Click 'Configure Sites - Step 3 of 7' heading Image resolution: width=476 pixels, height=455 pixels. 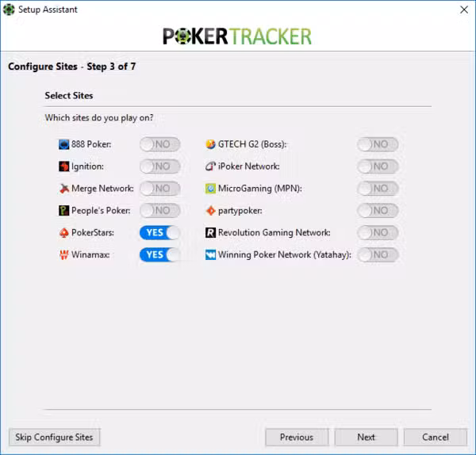coord(72,67)
